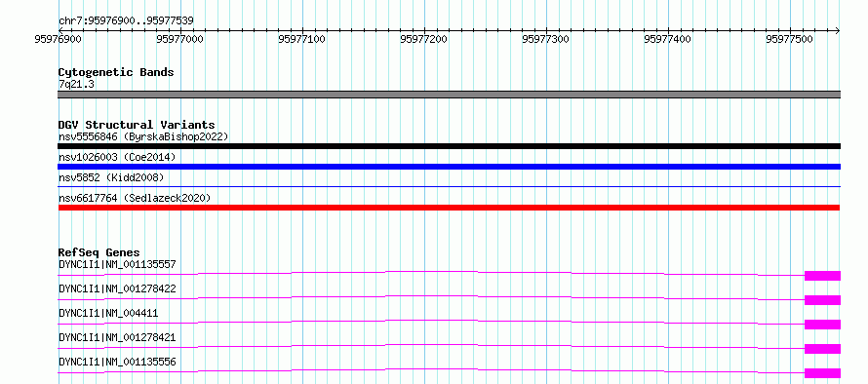Select the nsv6617764 (Sedlazeck2020) label
Viewport: 868px width, 384px height.
135,198
